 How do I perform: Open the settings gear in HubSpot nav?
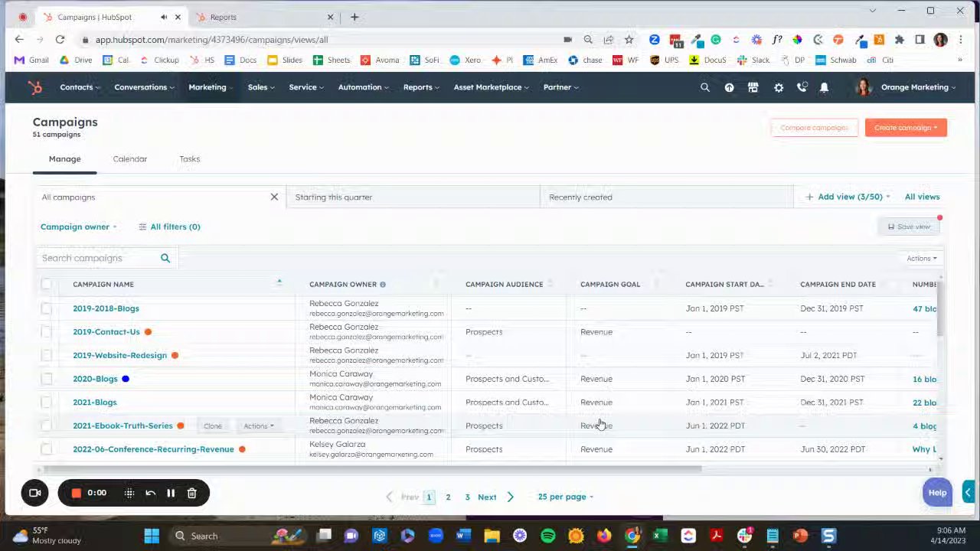click(779, 87)
